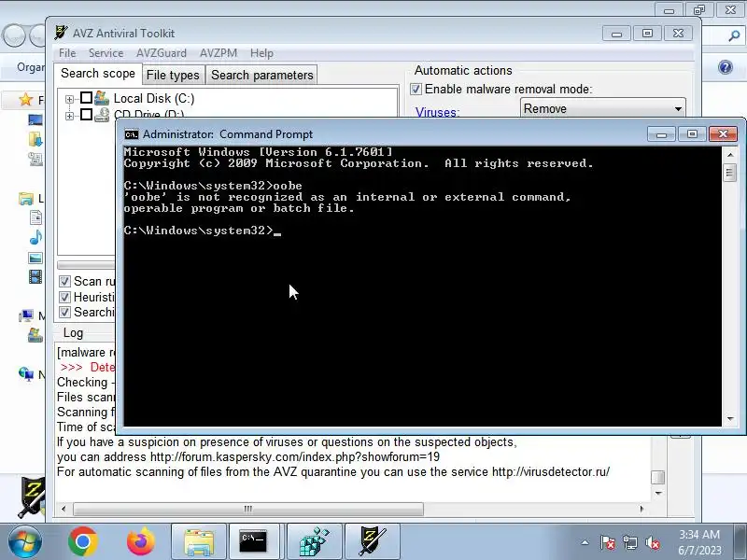Image resolution: width=747 pixels, height=560 pixels.
Task: Toggle the Searching checkbox below Heuristic
Action: click(64, 313)
